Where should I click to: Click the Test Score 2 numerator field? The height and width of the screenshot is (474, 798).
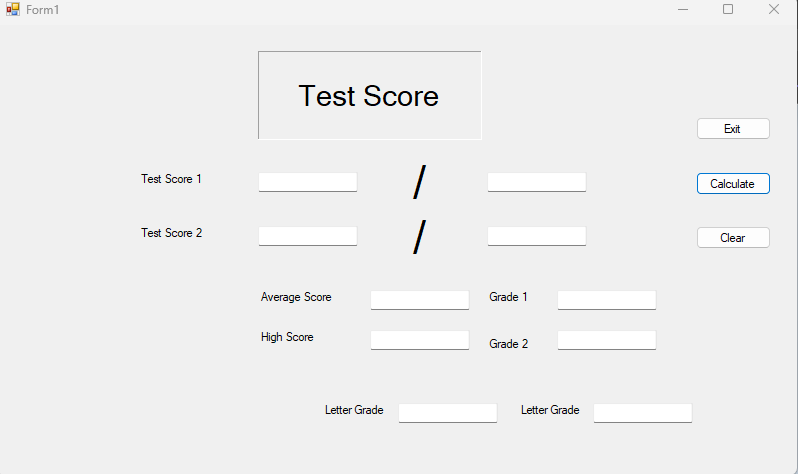(307, 236)
